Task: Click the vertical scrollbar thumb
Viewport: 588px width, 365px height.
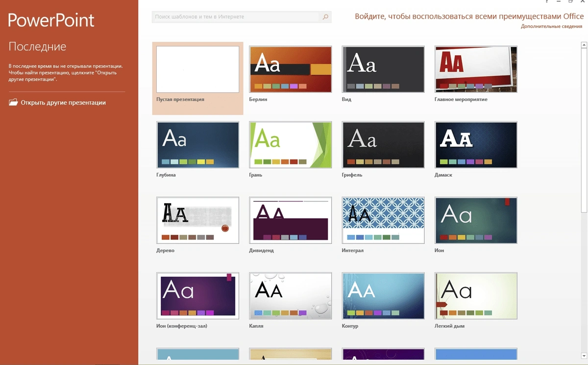Action: tap(584, 130)
